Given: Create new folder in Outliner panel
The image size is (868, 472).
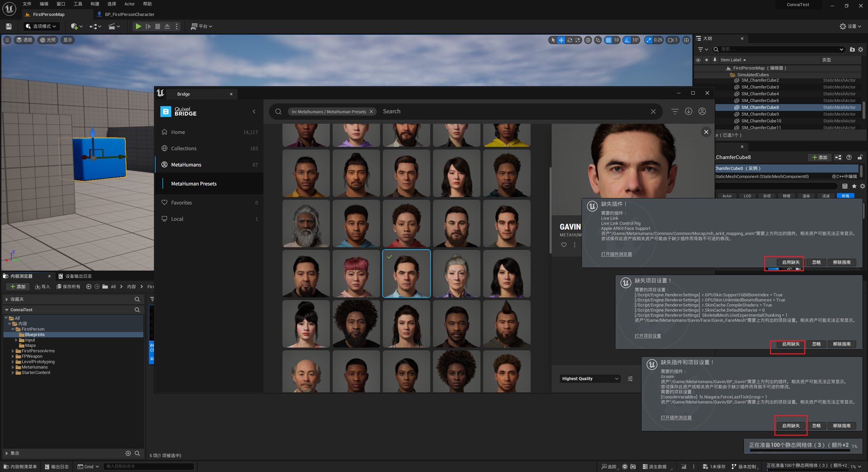Looking at the screenshot, I should 852,49.
